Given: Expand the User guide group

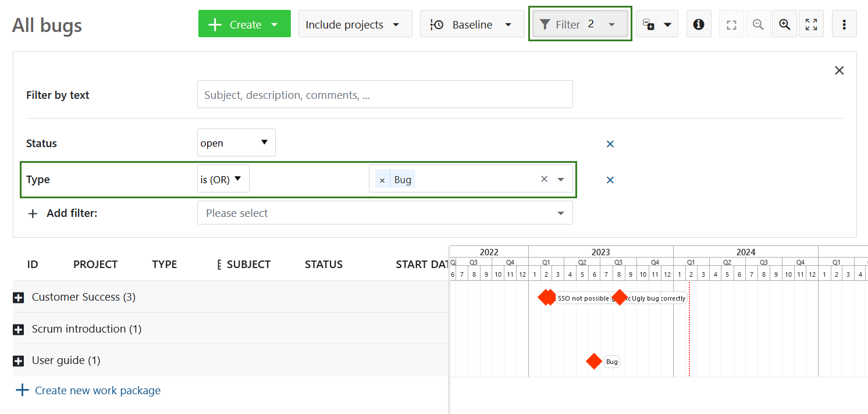Looking at the screenshot, I should click(19, 360).
